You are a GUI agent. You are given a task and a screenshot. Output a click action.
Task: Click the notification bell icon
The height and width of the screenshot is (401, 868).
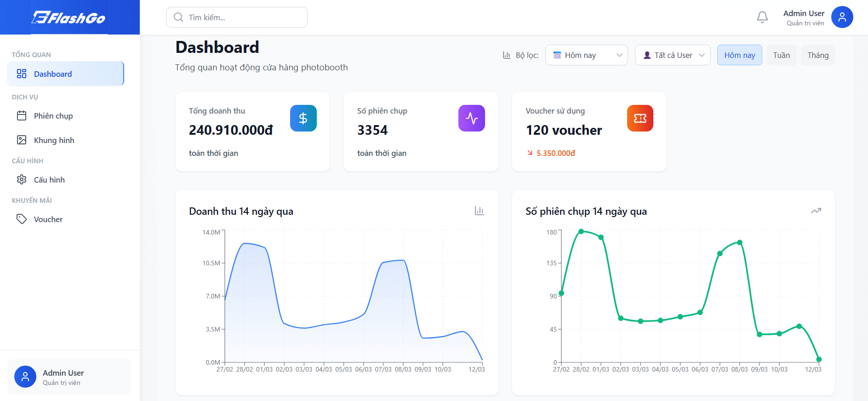762,17
